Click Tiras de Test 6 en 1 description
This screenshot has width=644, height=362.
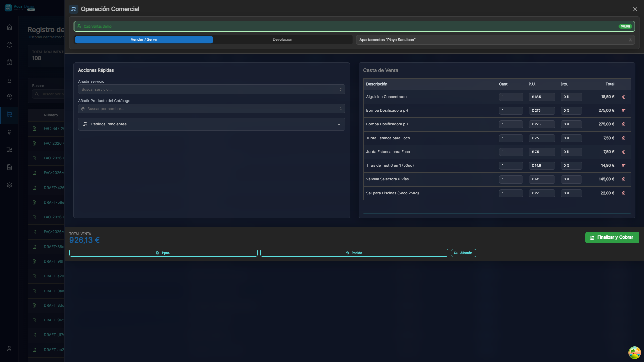coord(390,166)
